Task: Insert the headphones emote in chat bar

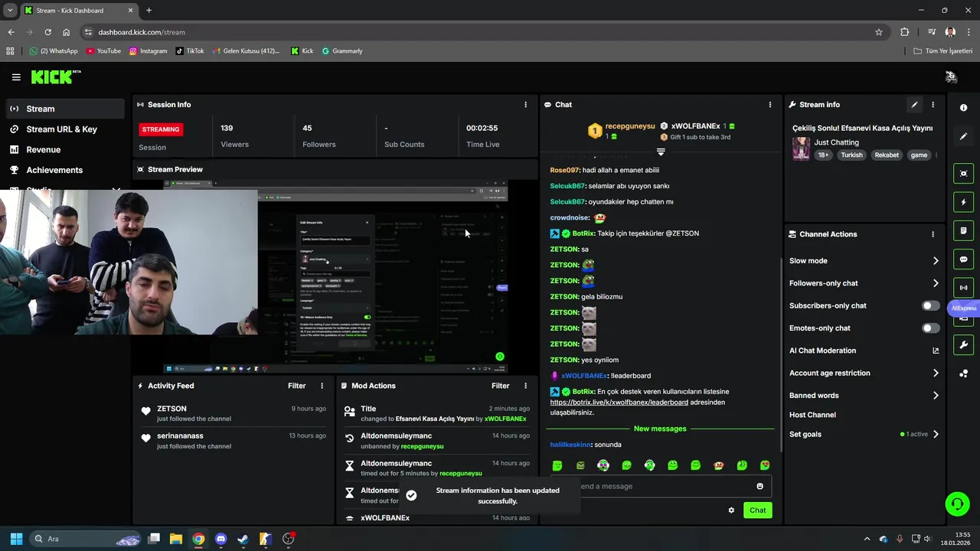Action: coord(649,465)
